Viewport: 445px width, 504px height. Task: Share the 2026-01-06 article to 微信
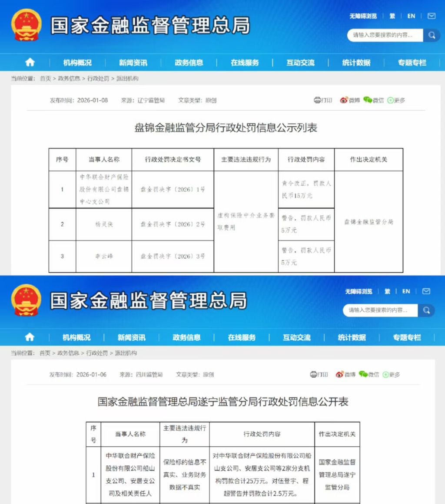tap(369, 375)
